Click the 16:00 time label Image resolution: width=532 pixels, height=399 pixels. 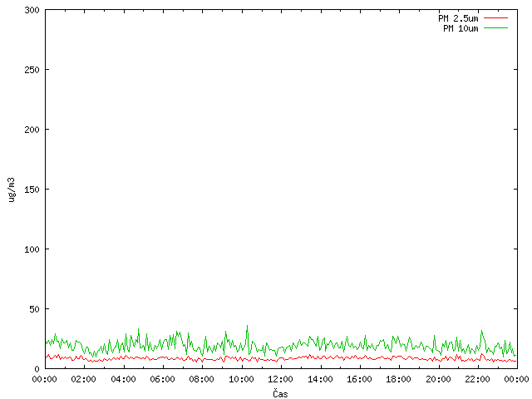point(359,379)
